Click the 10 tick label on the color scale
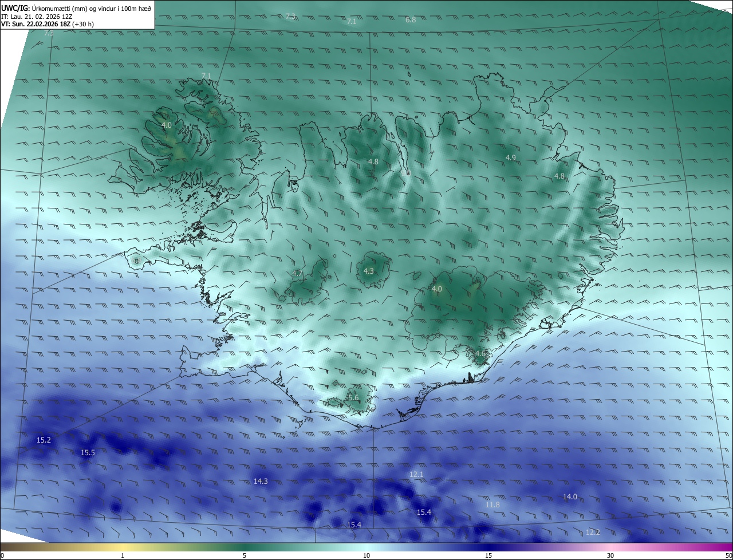This screenshot has width=733, height=560. [366, 555]
